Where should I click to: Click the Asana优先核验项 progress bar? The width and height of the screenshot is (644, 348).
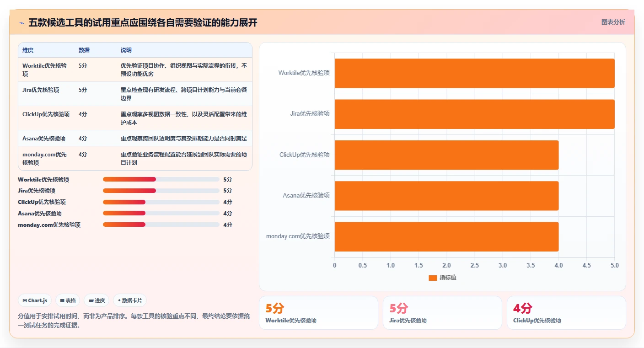(x=161, y=213)
